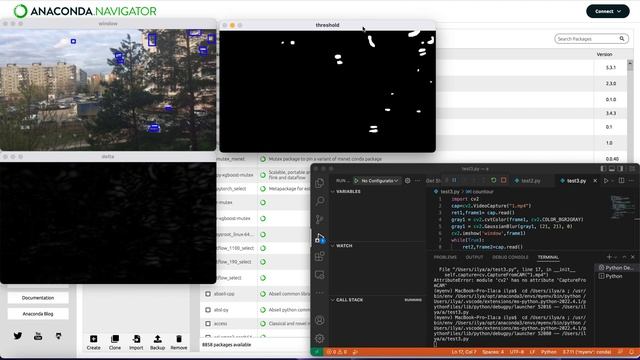Add a new terminal with plus icon
Screen dimensions: 640x360
609,257
